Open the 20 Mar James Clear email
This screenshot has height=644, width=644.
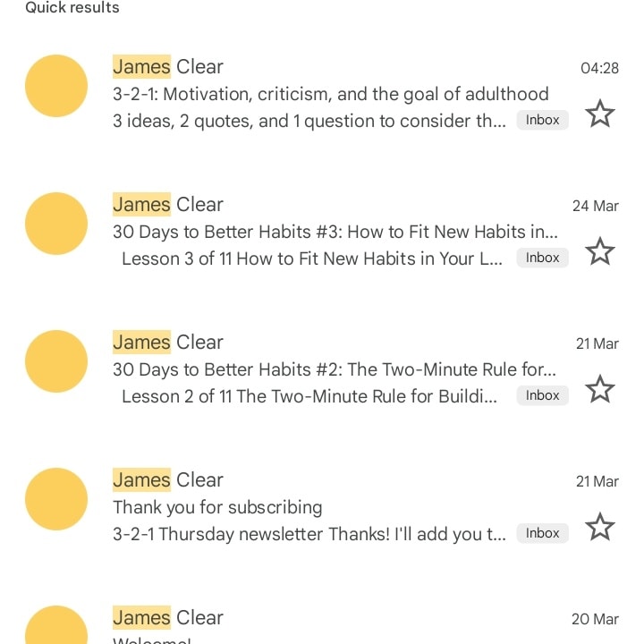pyautogui.click(x=322, y=623)
